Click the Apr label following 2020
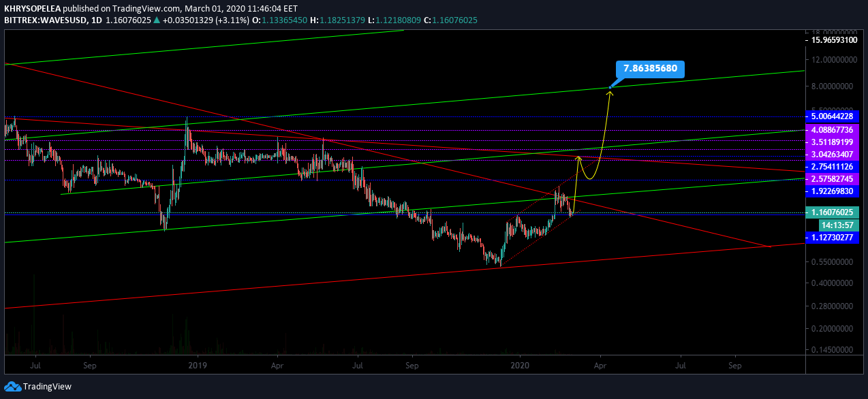This screenshot has height=399, width=868. 600,365
